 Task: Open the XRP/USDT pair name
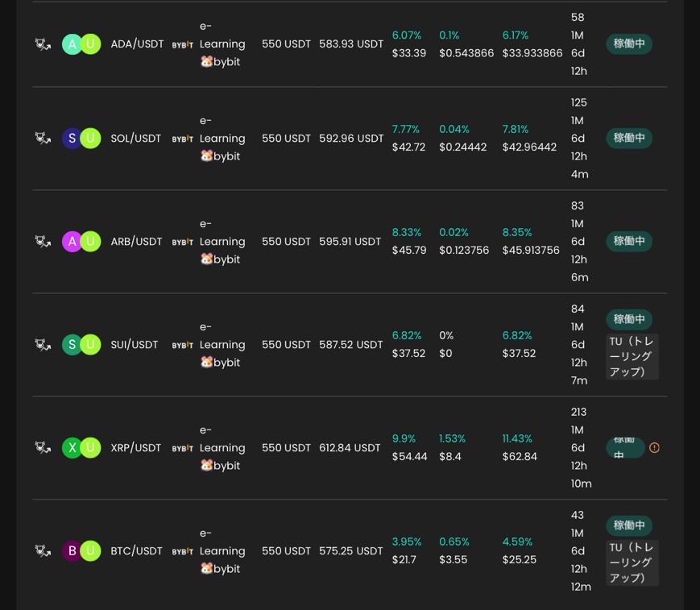point(136,448)
